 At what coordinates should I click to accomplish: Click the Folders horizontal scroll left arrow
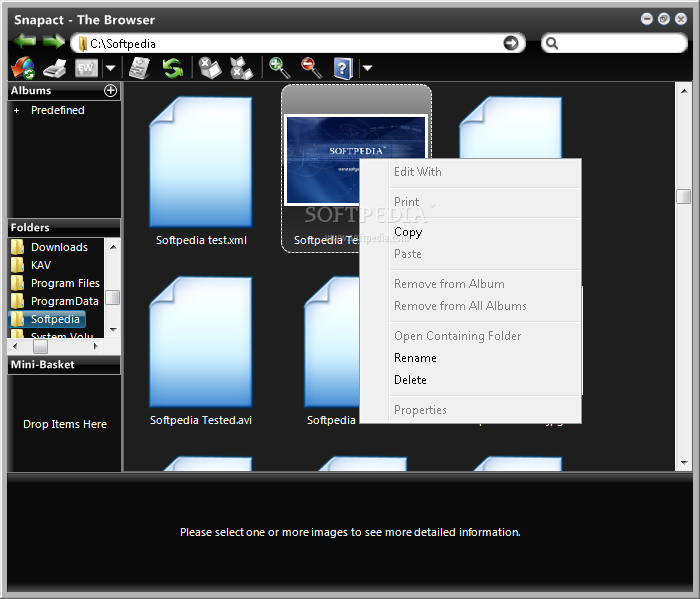pyautogui.click(x=15, y=346)
